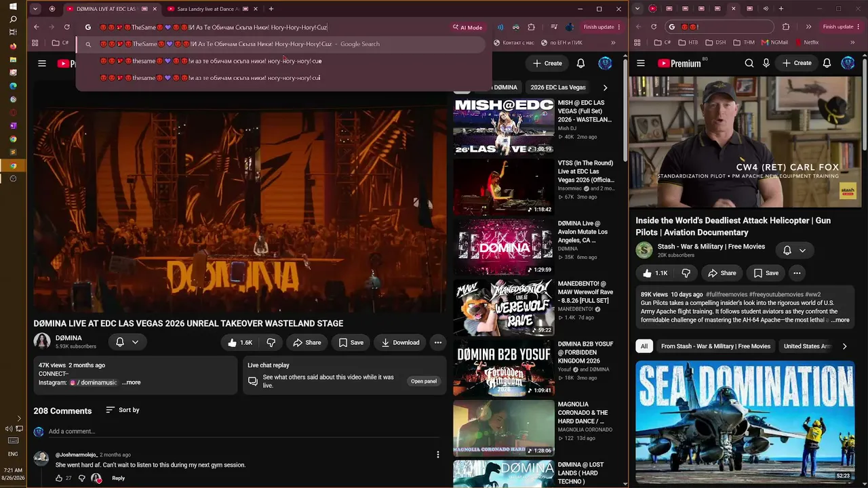This screenshot has height=488, width=868.
Task: Open the Netflix bookmark in right window
Action: (x=806, y=43)
